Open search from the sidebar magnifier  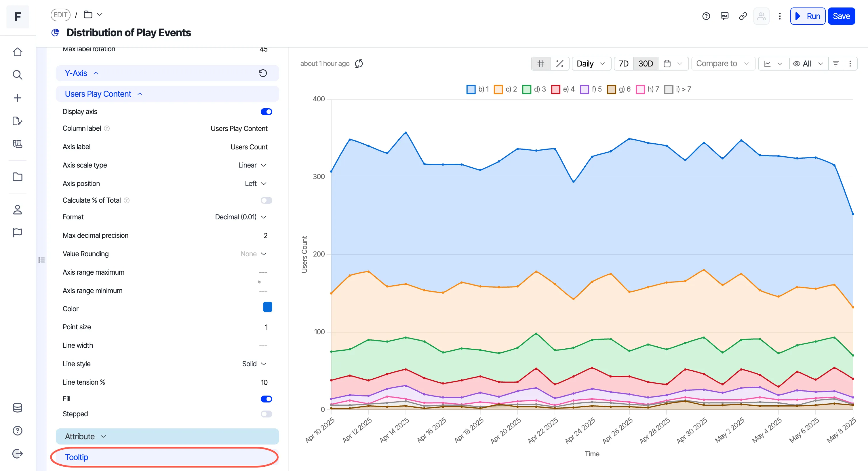coord(18,75)
